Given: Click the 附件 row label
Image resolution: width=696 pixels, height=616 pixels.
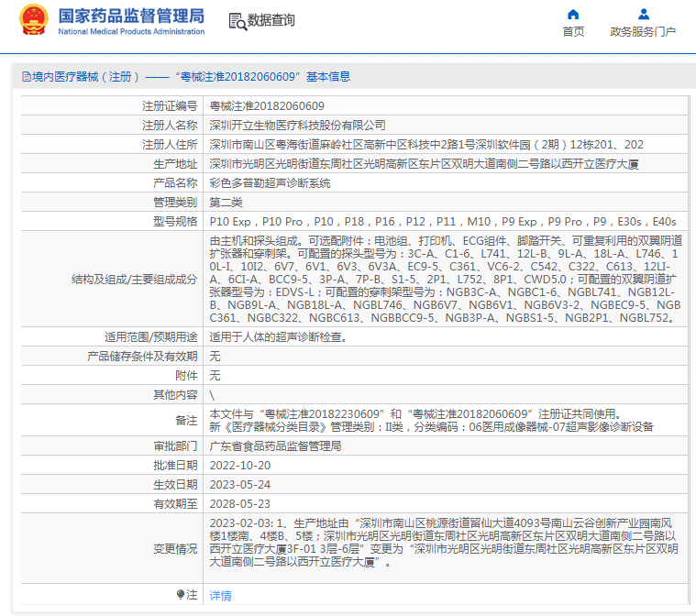Looking at the screenshot, I should 186,376.
